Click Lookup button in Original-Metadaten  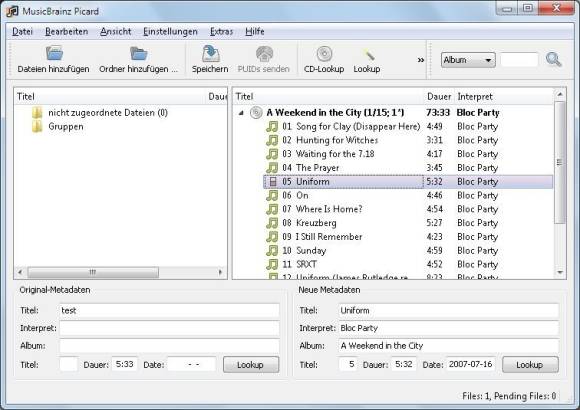pyautogui.click(x=251, y=365)
